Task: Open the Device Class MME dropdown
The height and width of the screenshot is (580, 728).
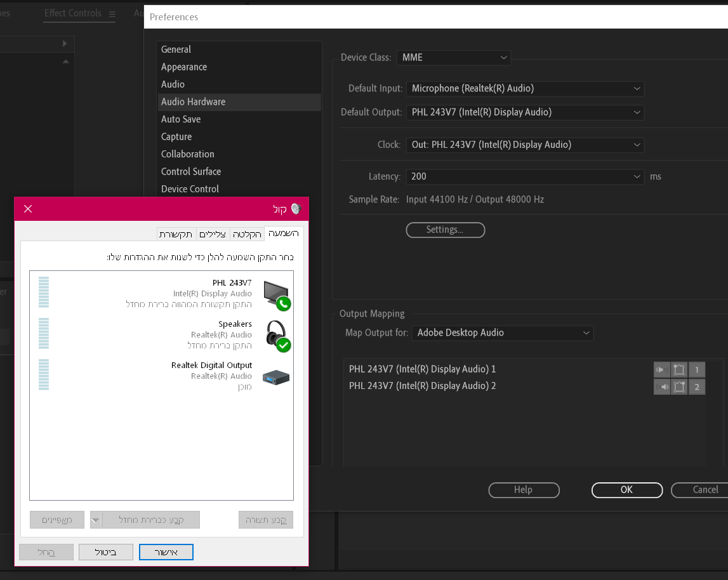Action: (x=454, y=58)
